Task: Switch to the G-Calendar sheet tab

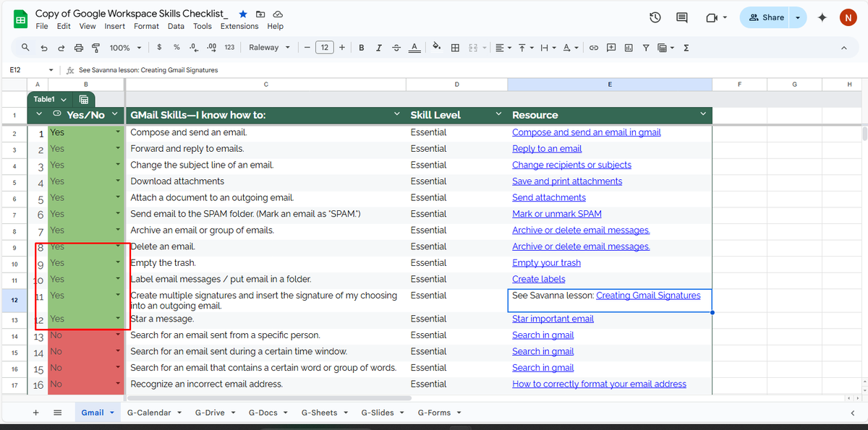Action: pyautogui.click(x=153, y=413)
